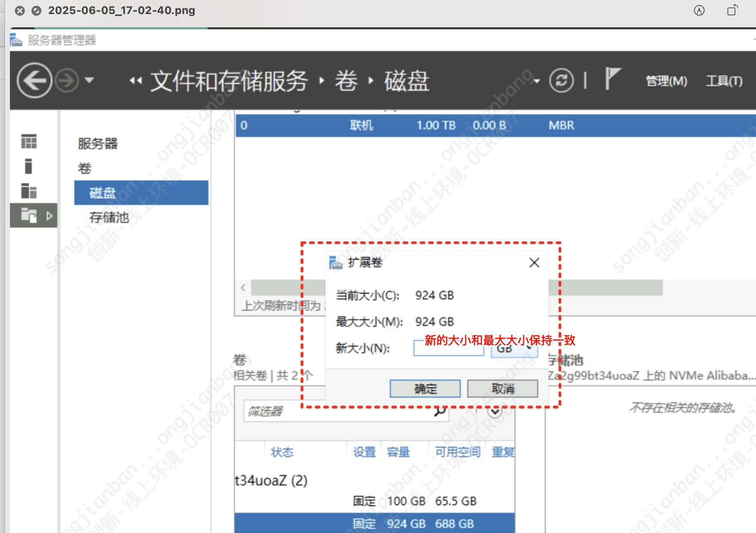Click the back navigation arrow
Screen dimensions: 756x533
35,80
